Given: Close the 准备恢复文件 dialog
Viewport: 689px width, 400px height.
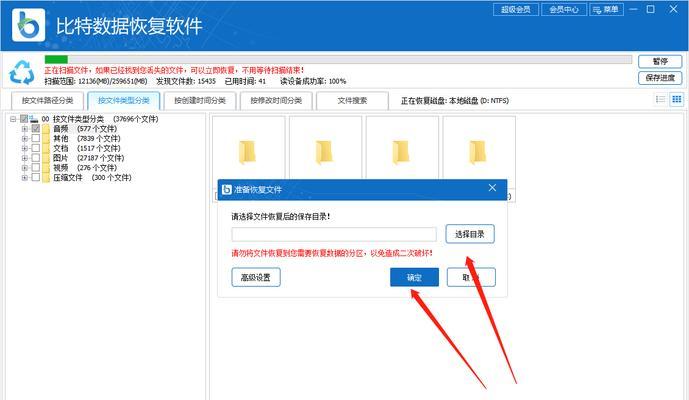Looking at the screenshot, I should tap(492, 188).
